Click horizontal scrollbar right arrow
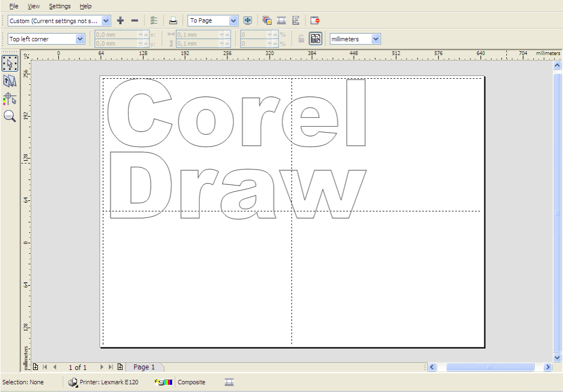The width and height of the screenshot is (563, 392). tap(548, 367)
